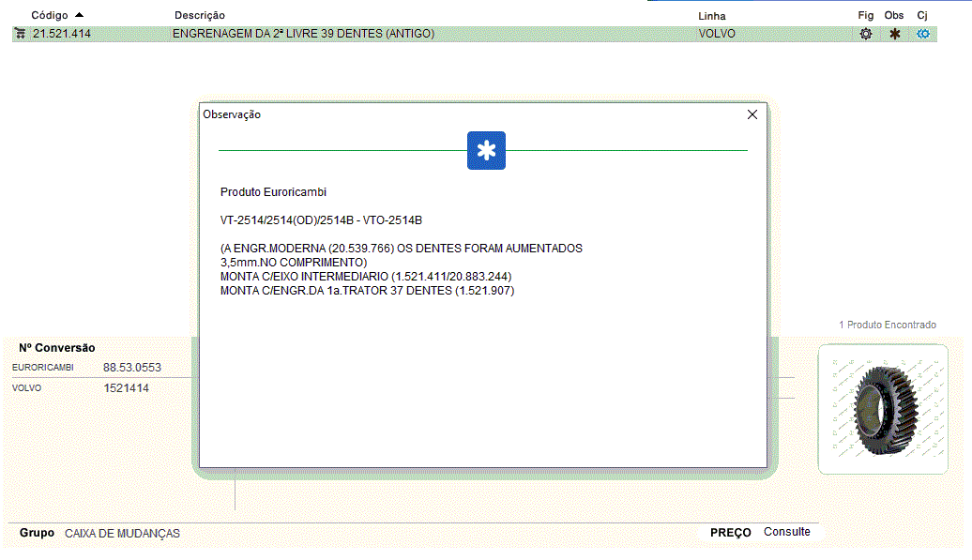This screenshot has height=560, width=972.
Task: Click the CAIXA DE MUDANÇAS group label
Action: click(x=122, y=533)
